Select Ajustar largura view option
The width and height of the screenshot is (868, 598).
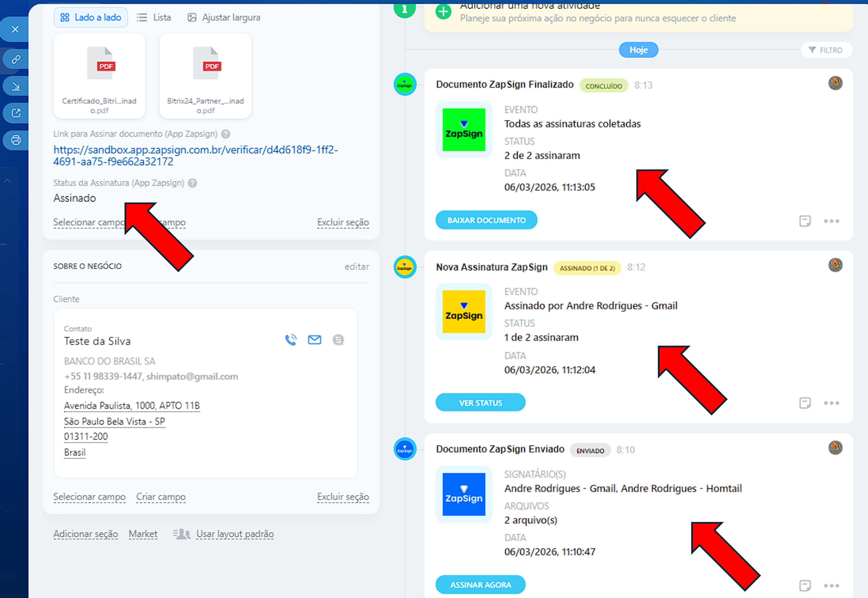click(x=224, y=17)
